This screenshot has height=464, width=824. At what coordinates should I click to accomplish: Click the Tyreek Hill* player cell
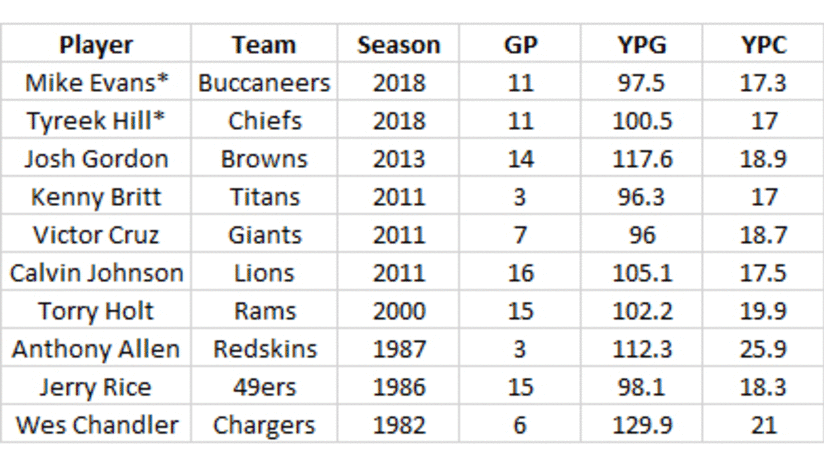96,121
